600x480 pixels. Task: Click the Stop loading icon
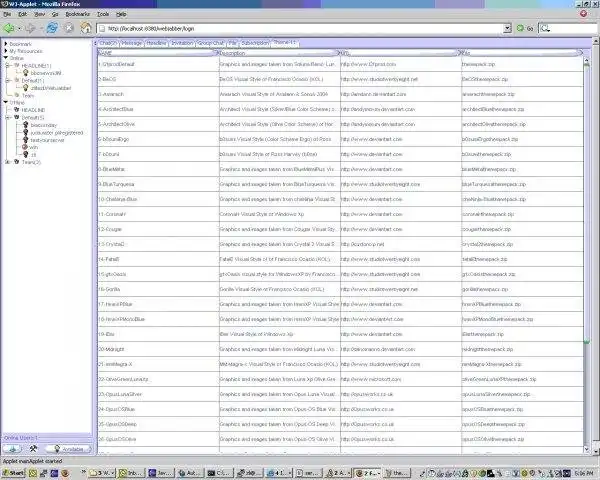[x=69, y=28]
